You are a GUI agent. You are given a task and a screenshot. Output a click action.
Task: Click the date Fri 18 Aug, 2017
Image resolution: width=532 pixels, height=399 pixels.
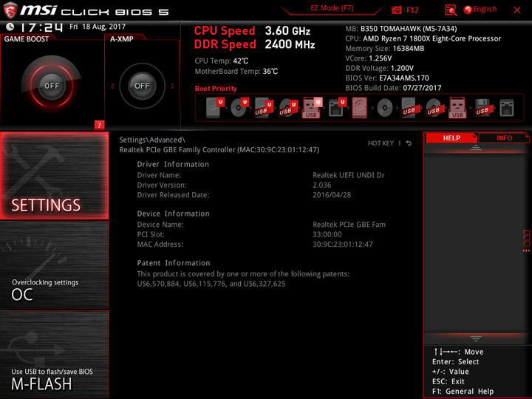click(98, 27)
